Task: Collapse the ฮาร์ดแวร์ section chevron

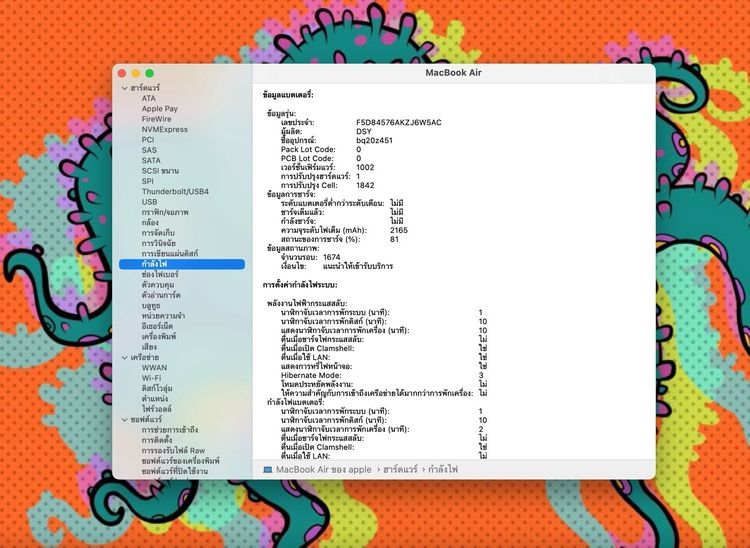Action: point(124,88)
